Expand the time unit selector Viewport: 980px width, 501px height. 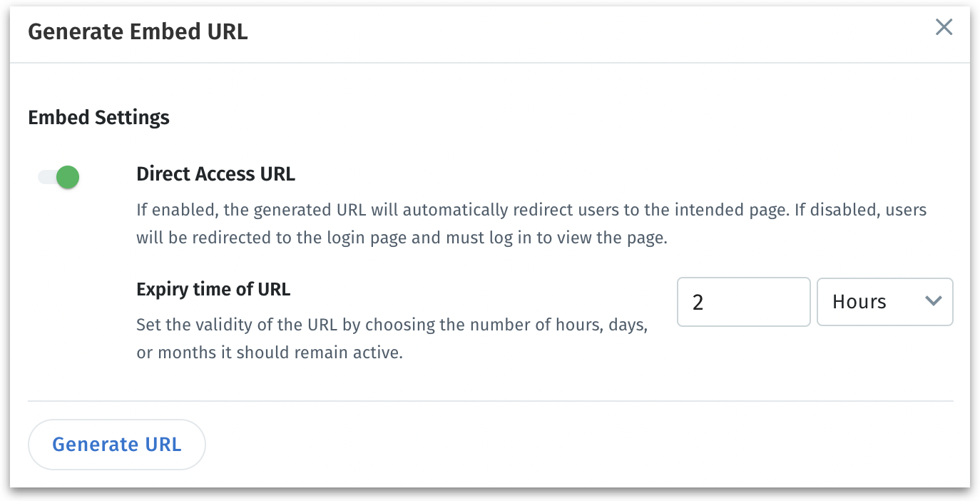click(x=884, y=302)
